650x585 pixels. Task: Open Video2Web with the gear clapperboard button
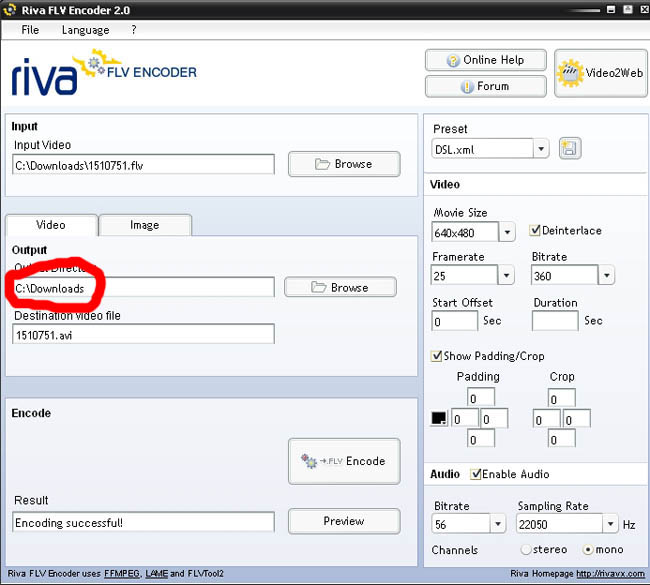(x=600, y=73)
